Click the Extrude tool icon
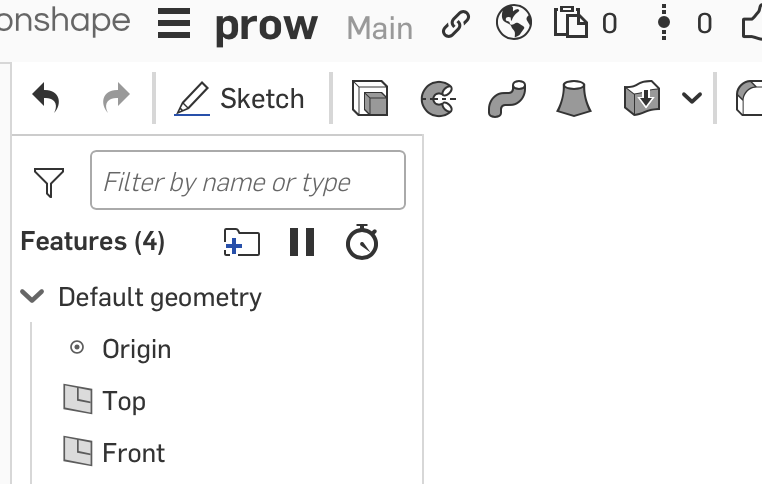 click(370, 98)
